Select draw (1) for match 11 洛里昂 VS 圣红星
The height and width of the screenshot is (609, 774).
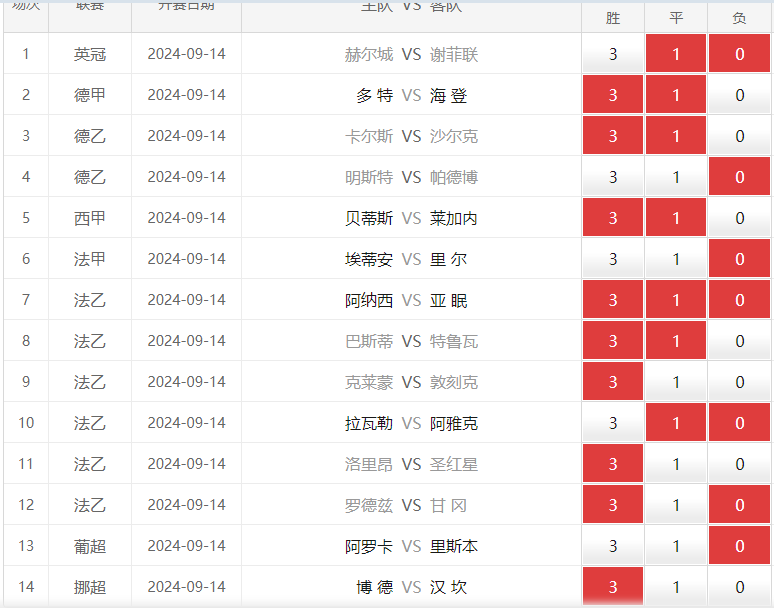tap(676, 463)
